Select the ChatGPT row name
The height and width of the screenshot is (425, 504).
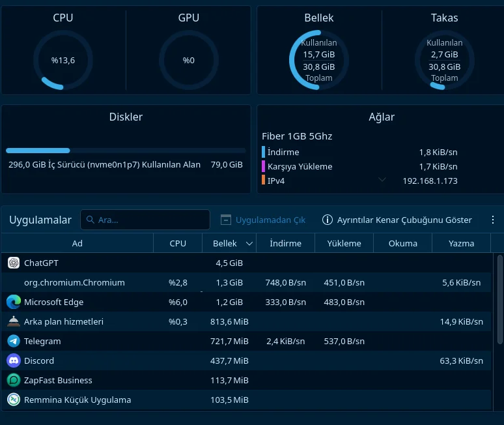[41, 263]
